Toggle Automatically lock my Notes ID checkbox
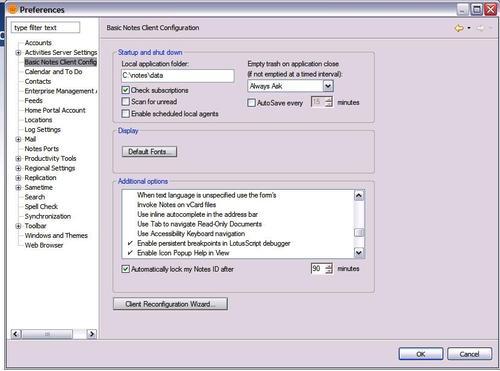 pyautogui.click(x=125, y=269)
